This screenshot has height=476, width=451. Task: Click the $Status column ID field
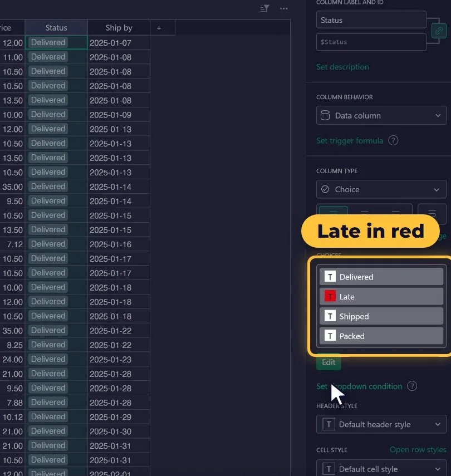371,42
